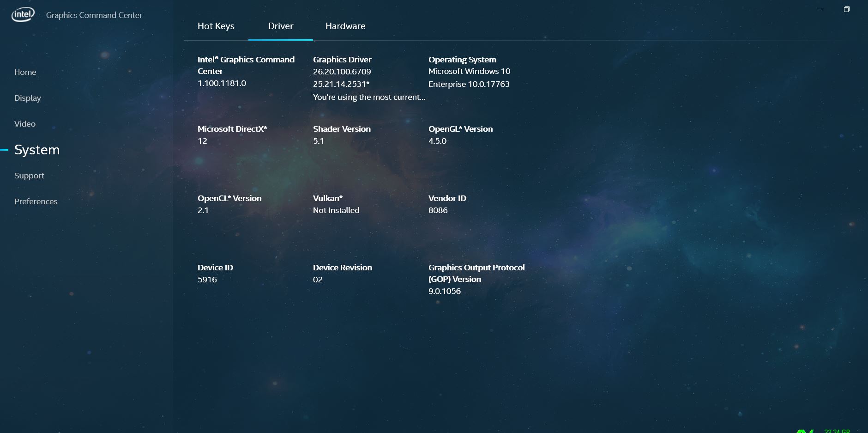Select the Microsoft Windows 10 text

[x=470, y=71]
